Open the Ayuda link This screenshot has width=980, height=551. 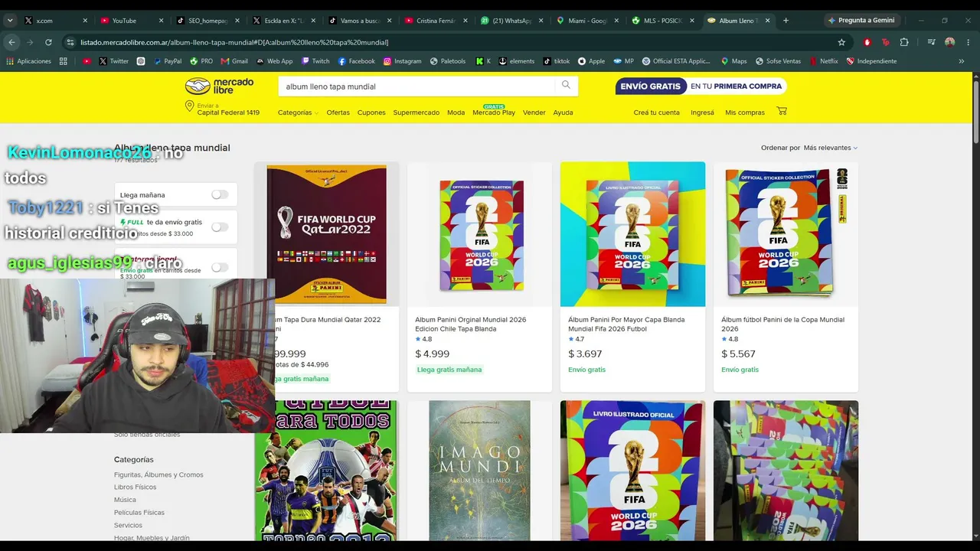pos(563,112)
